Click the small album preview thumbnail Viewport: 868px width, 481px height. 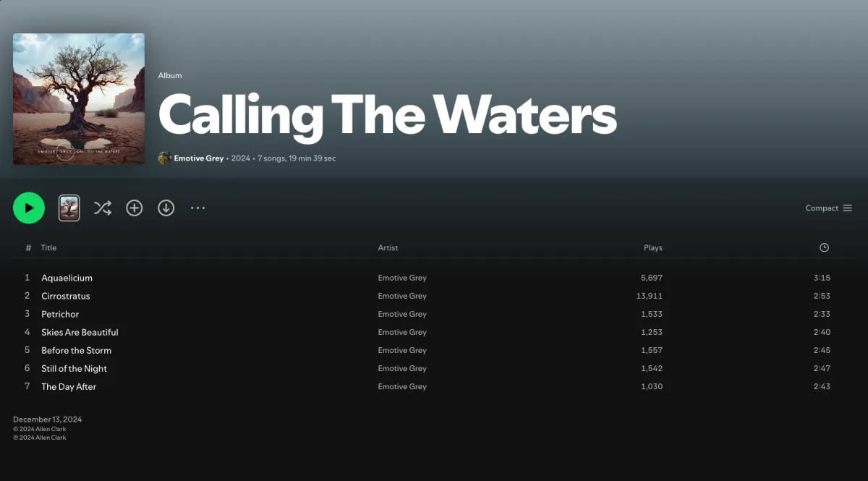tap(69, 208)
